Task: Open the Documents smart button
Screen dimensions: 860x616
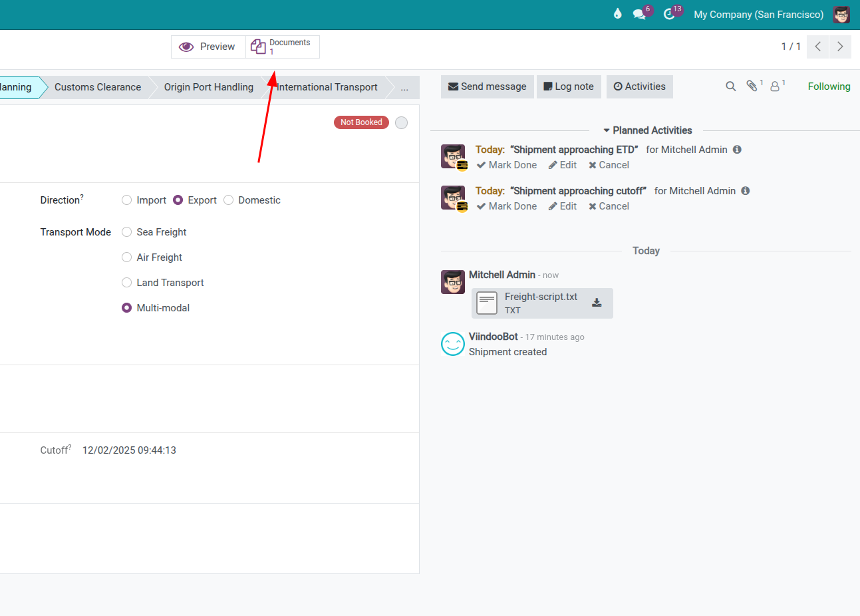Action: (x=283, y=47)
